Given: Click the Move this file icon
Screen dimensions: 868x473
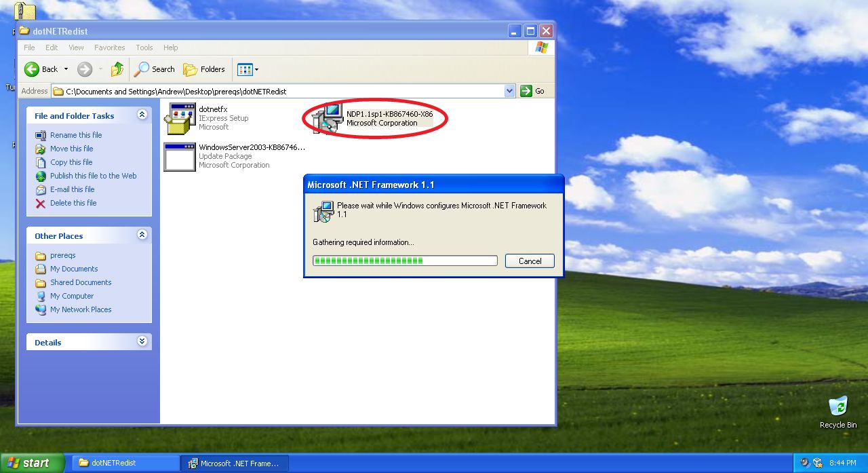Looking at the screenshot, I should click(41, 149).
